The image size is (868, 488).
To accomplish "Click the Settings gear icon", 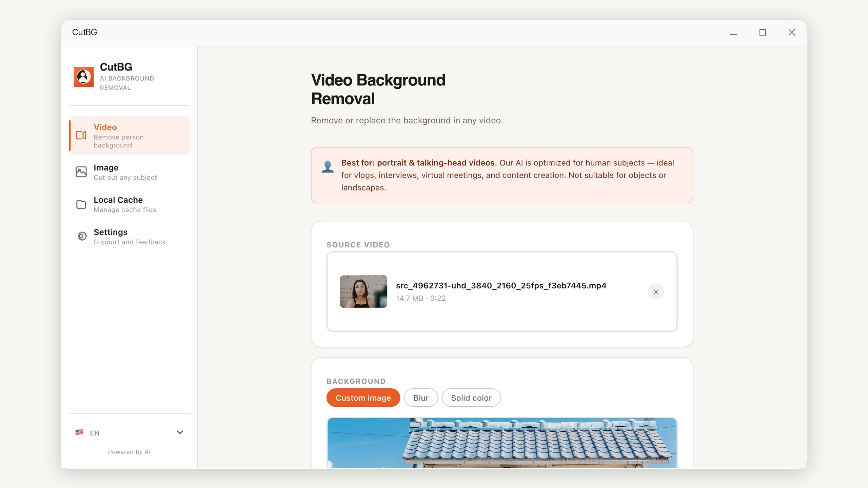I will click(82, 236).
